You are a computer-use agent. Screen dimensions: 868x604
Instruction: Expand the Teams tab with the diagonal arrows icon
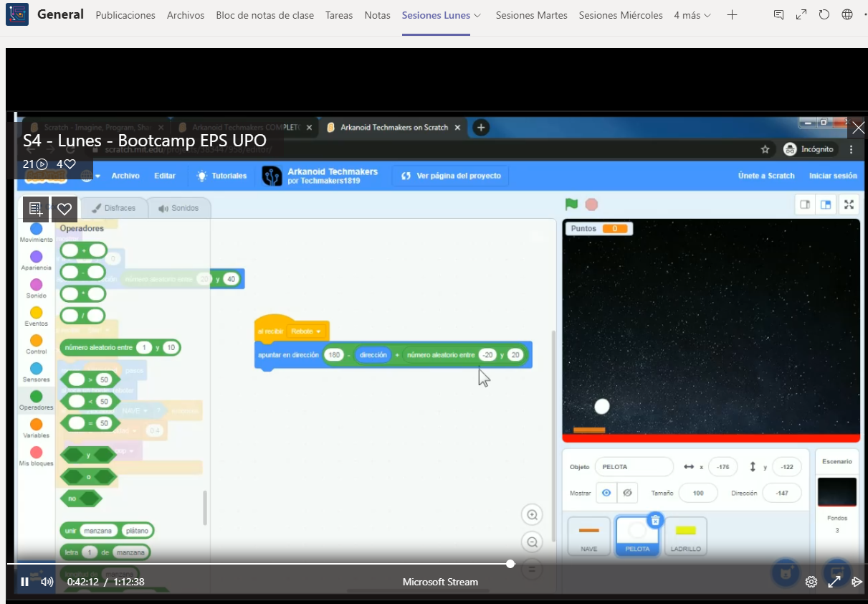click(x=802, y=15)
